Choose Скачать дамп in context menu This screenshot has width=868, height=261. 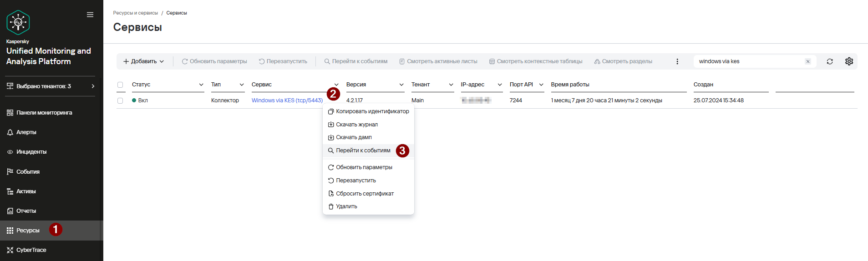coord(368,137)
